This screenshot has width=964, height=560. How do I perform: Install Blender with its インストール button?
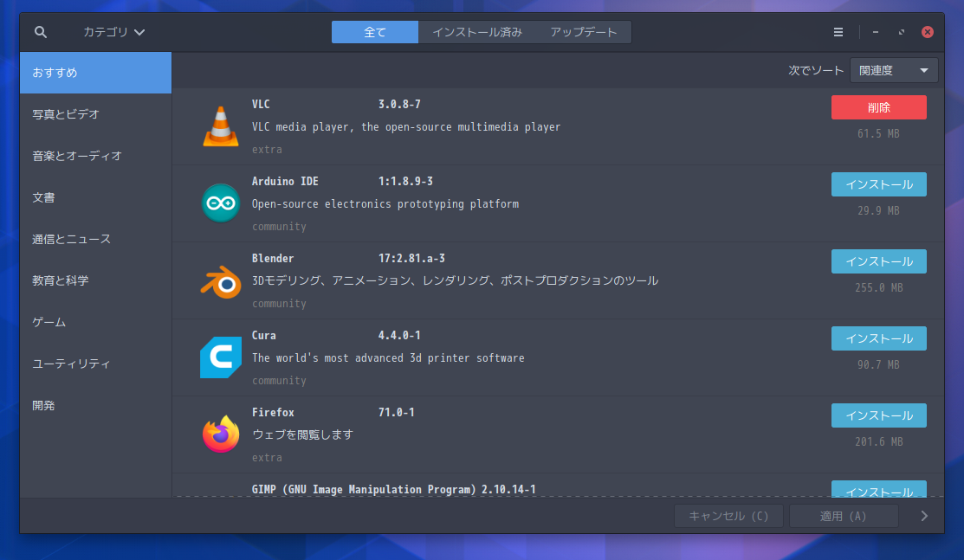pos(878,261)
